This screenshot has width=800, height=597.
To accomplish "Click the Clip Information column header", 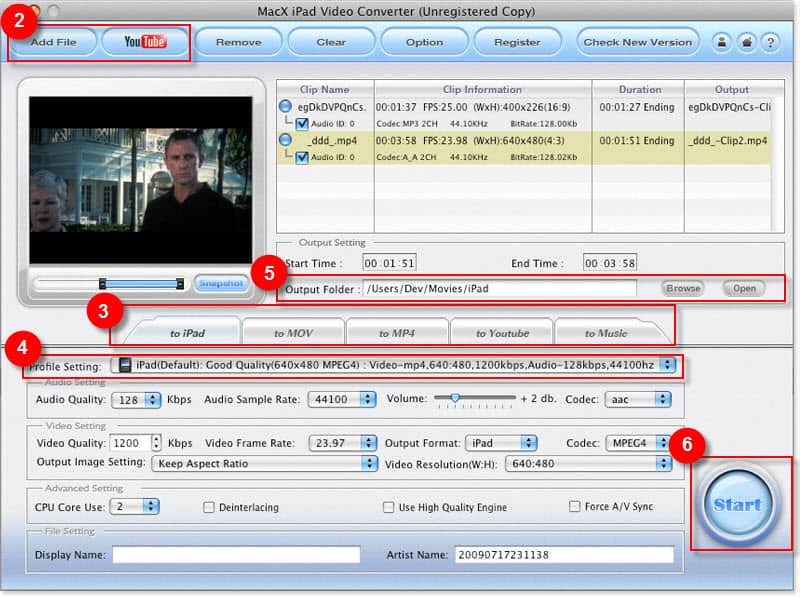I will pos(483,89).
